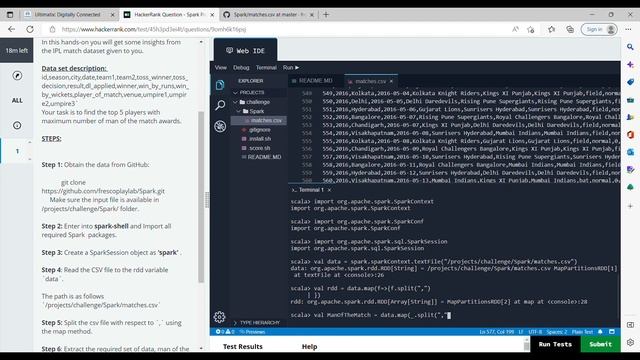Click the up arrow above question 1
The image size is (640, 360).
pyautogui.click(x=29, y=142)
